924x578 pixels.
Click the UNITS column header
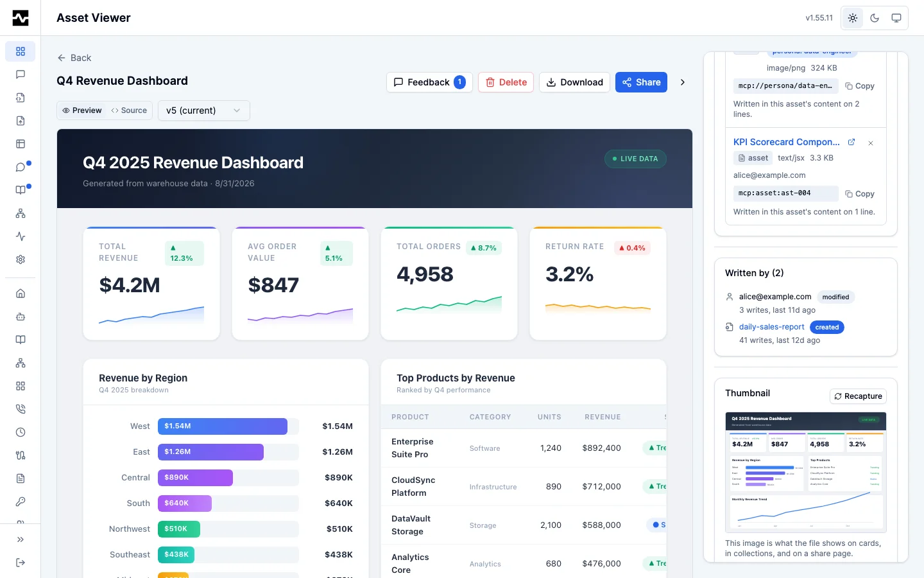click(549, 417)
